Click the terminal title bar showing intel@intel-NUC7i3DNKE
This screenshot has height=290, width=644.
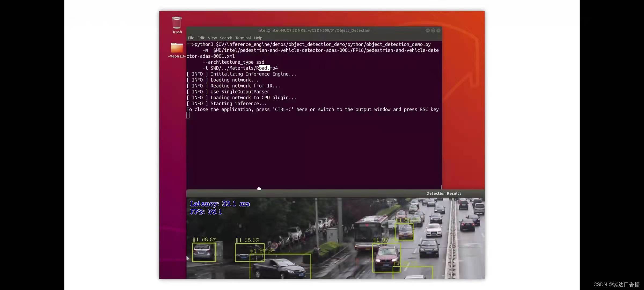coord(314,30)
